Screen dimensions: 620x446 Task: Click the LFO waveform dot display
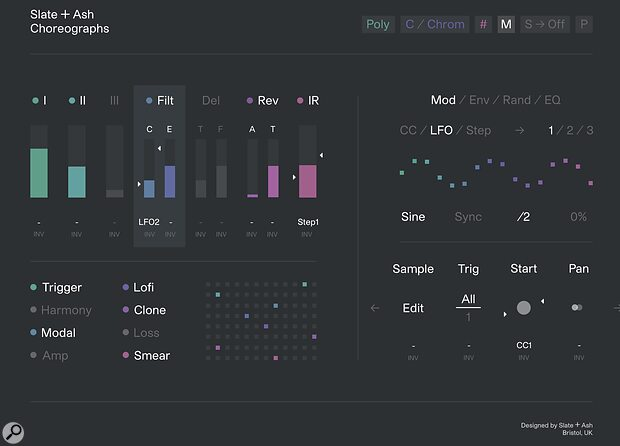(x=496, y=172)
